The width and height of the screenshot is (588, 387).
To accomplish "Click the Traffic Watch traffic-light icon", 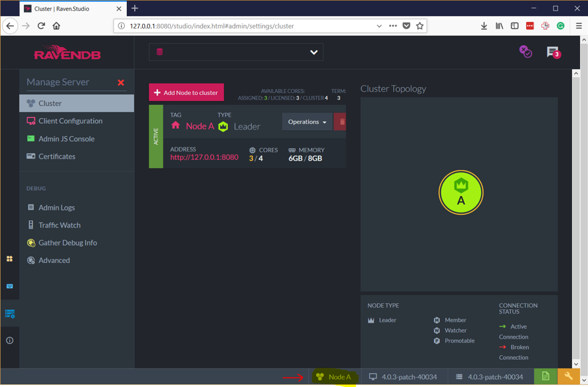I will click(31, 225).
